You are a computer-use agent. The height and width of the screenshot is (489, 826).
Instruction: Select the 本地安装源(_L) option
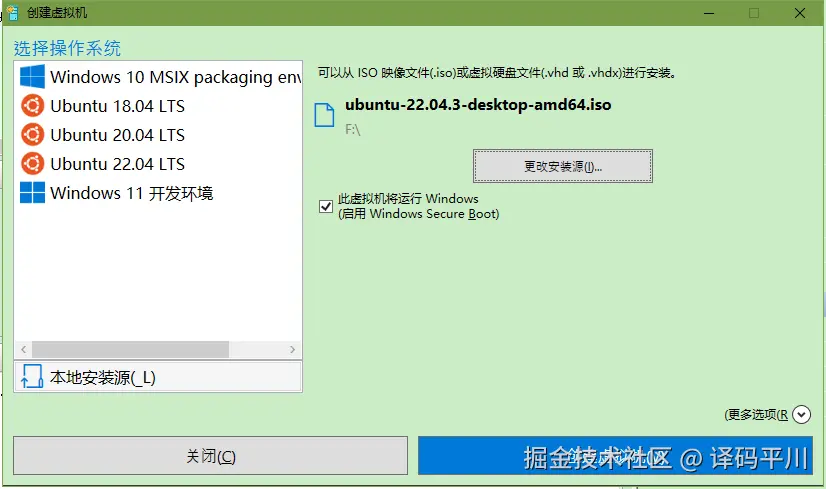(x=158, y=377)
